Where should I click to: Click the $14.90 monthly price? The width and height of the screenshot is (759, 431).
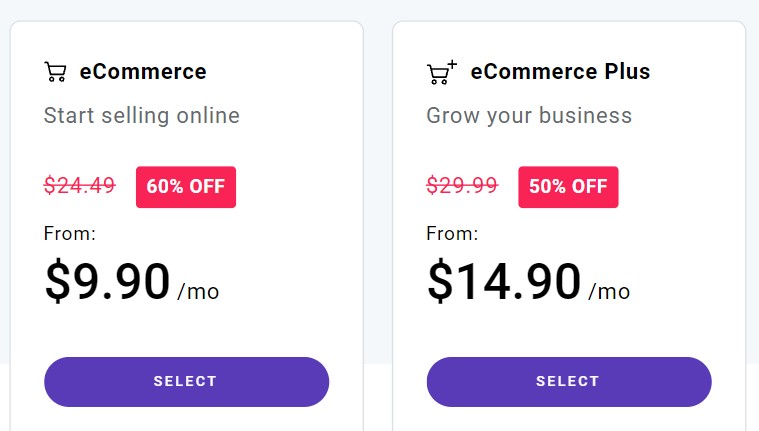(x=503, y=281)
